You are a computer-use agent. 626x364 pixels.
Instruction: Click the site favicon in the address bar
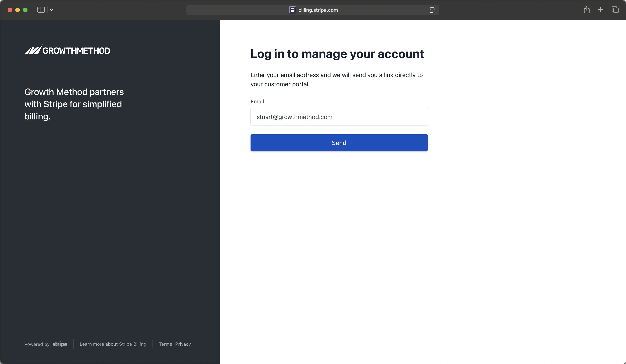pyautogui.click(x=292, y=10)
